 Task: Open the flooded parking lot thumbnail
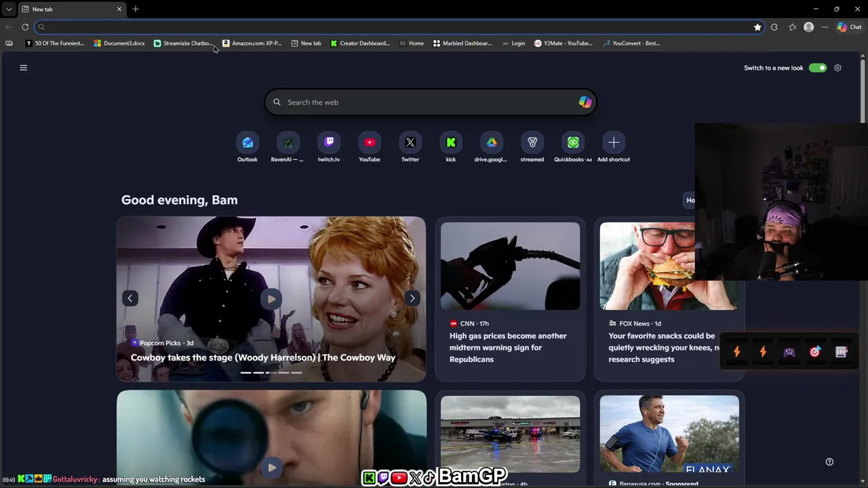click(510, 434)
